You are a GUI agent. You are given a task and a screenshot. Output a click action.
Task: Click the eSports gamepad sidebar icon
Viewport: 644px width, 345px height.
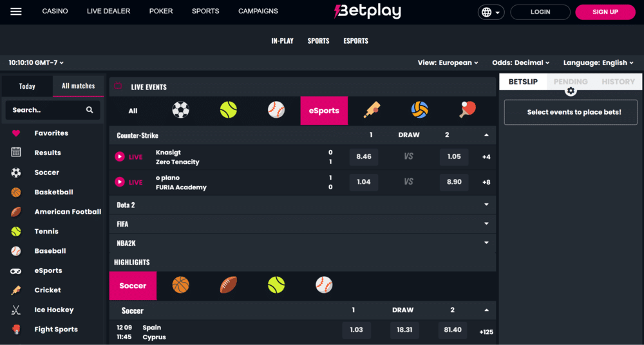pyautogui.click(x=16, y=271)
